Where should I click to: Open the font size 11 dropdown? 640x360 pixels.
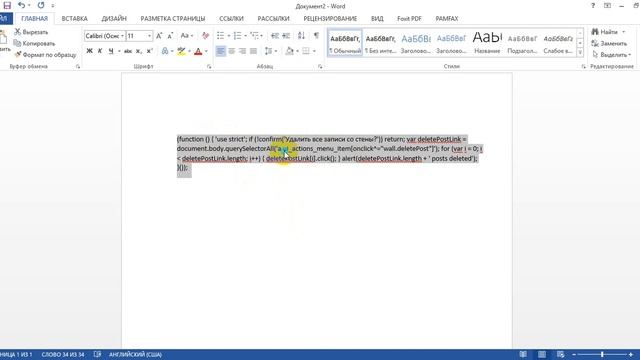149,36
